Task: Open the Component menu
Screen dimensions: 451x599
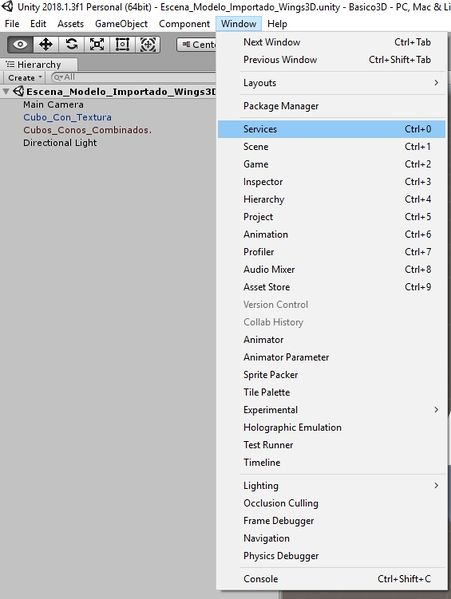Action: click(184, 24)
